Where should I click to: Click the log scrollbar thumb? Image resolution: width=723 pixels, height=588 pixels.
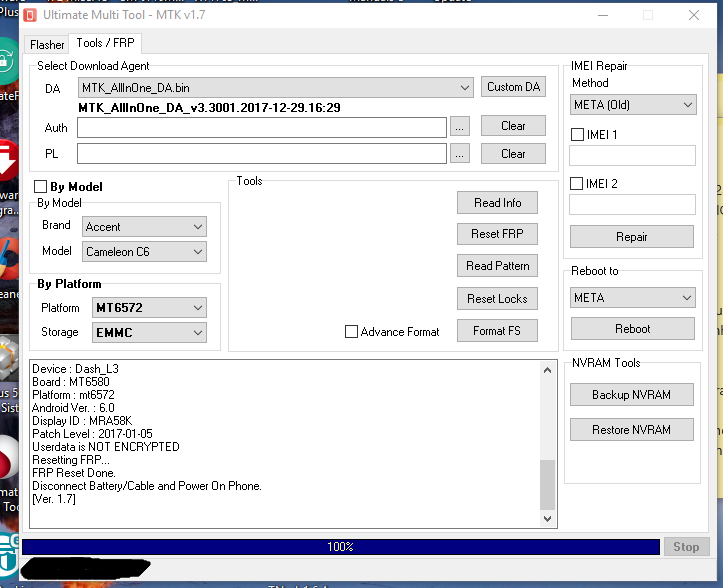547,484
